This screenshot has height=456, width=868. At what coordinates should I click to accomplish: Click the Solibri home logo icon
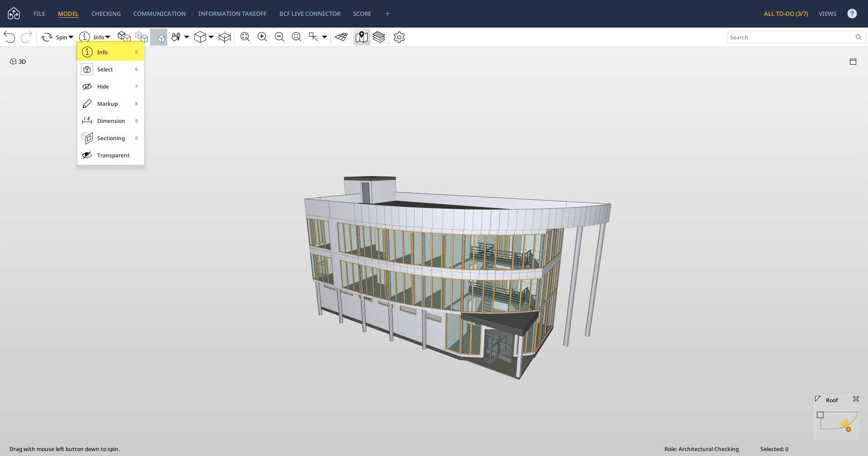click(14, 14)
